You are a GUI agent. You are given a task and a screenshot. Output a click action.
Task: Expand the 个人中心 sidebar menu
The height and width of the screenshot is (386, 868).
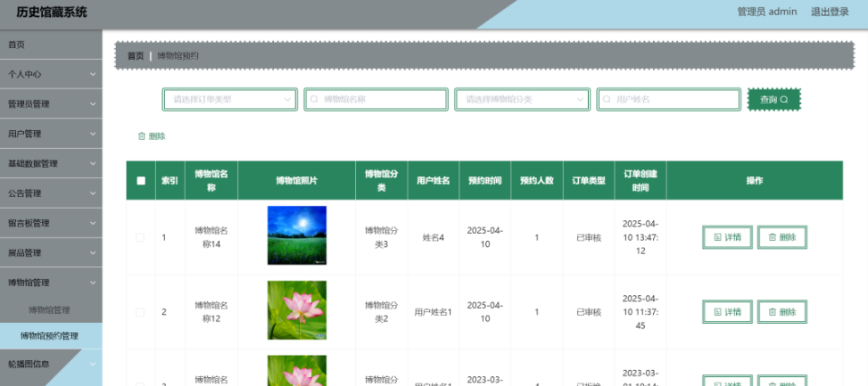point(51,74)
